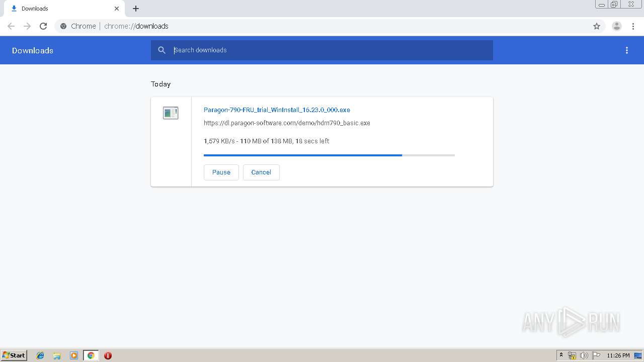Pause the Paragon installer download
Viewport: 644px width, 362px height.
click(221, 172)
